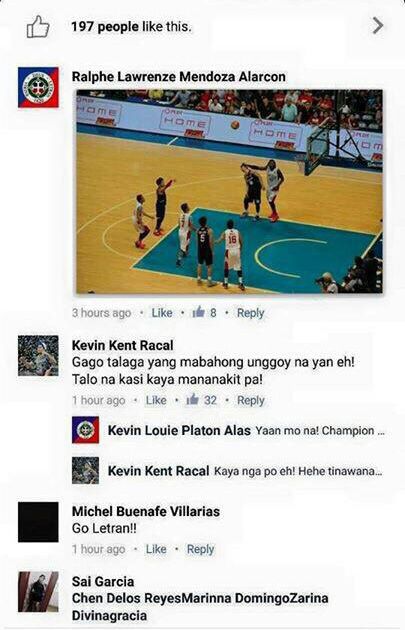
Task: Reply to the 'Go Letran!!' comment
Action: point(200,549)
